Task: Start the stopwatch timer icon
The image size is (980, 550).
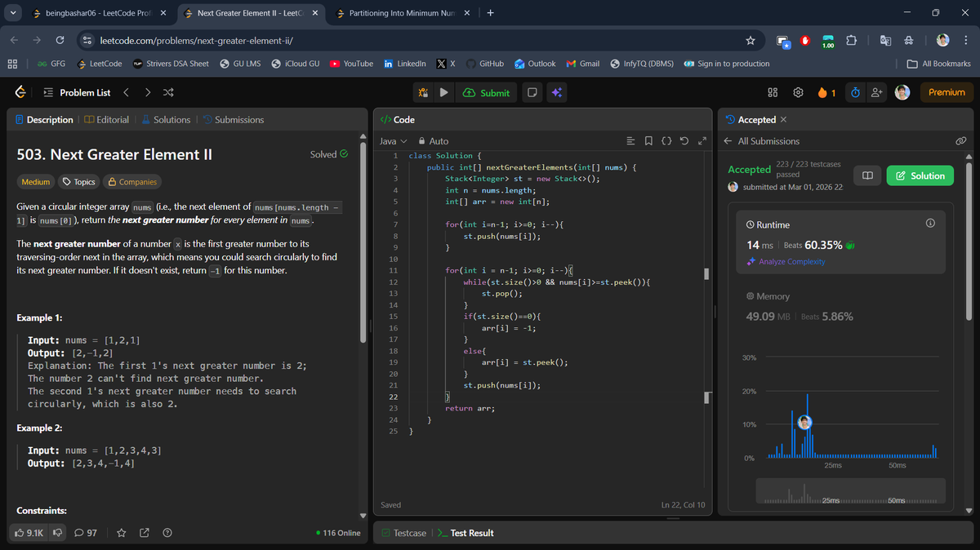Action: click(x=855, y=92)
